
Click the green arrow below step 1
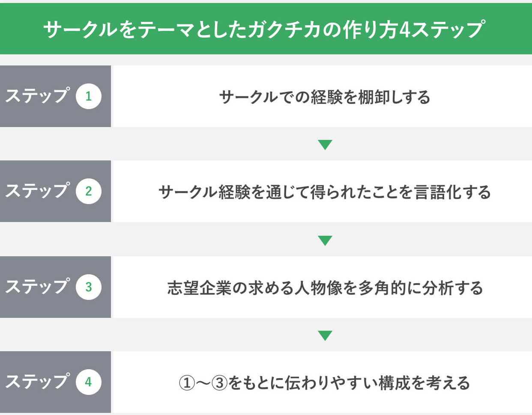[x=326, y=145]
